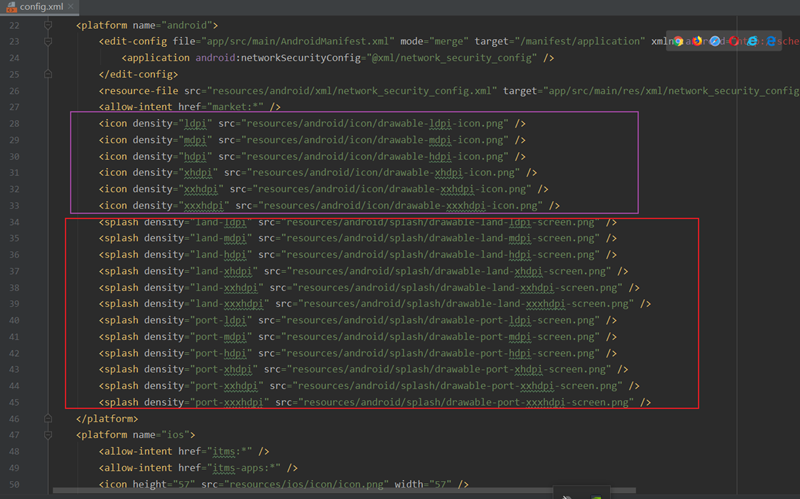Open file in Opera browser icon
This screenshot has height=499, width=800.
point(734,41)
